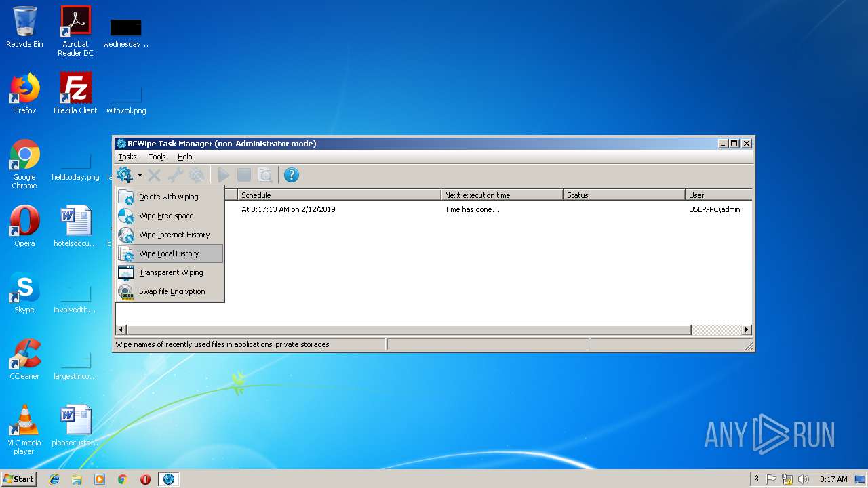Select the wednesday... desktop file

[126, 31]
